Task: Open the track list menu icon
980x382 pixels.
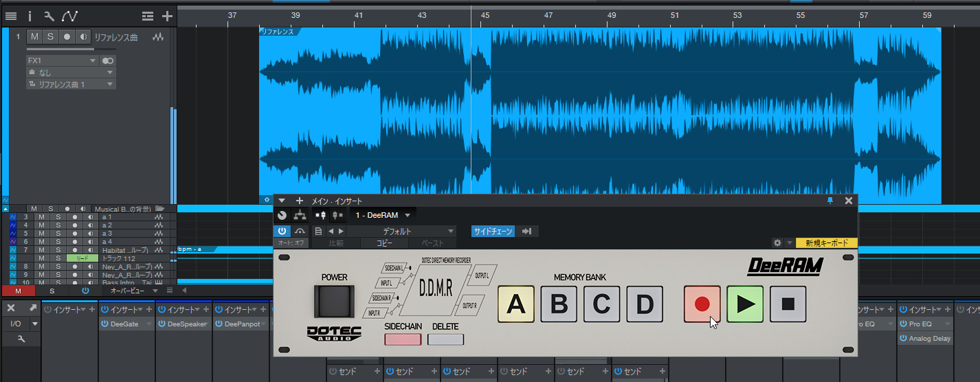Action: (11, 16)
